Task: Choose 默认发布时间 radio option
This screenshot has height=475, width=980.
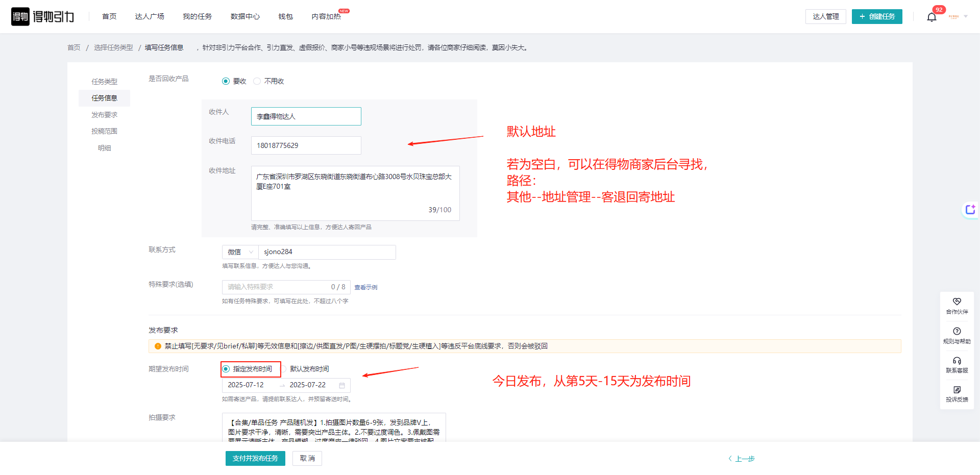Action: pyautogui.click(x=284, y=369)
